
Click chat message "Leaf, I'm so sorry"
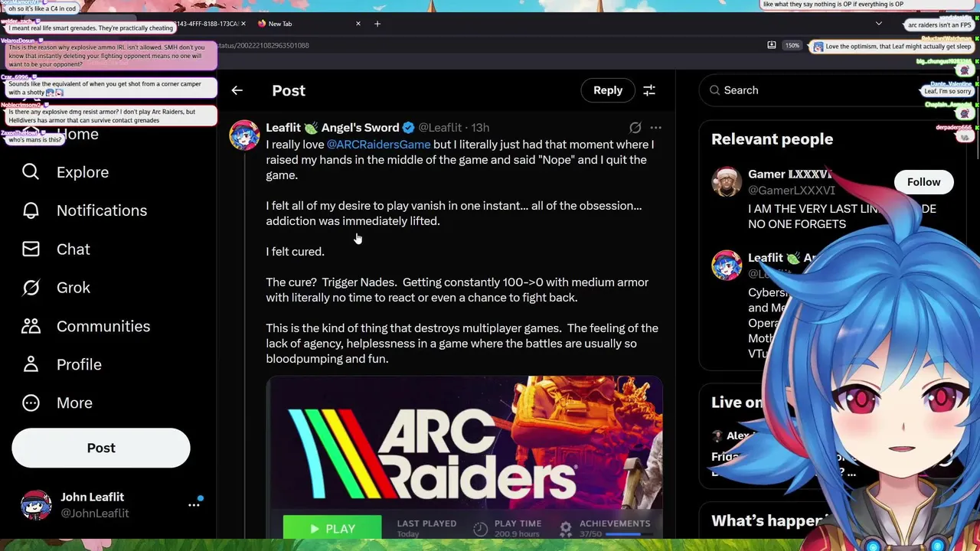point(948,91)
